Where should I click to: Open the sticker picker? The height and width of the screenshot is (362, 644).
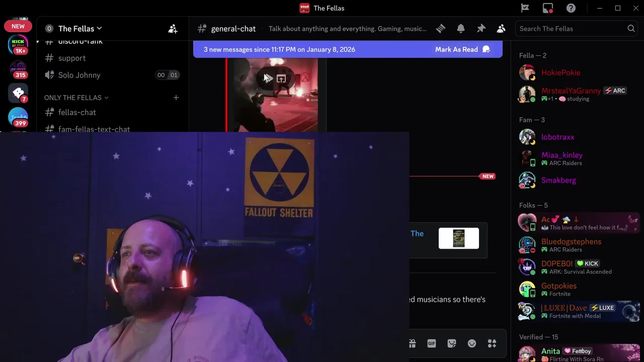point(452,343)
